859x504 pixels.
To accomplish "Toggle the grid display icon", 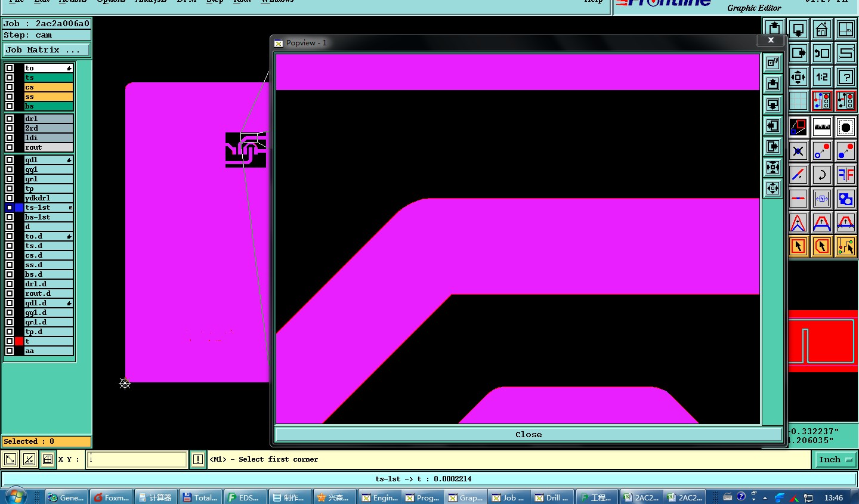I will click(x=798, y=101).
